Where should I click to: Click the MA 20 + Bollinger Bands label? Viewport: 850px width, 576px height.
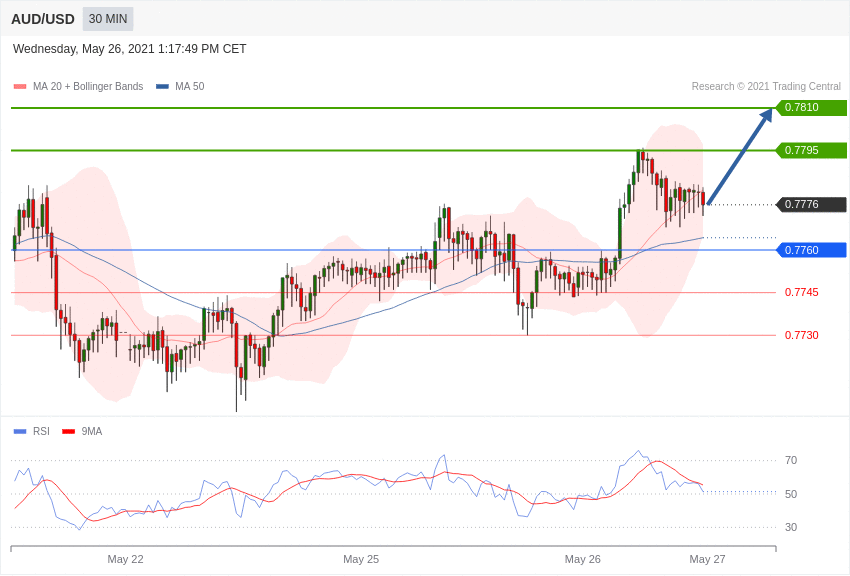88,87
